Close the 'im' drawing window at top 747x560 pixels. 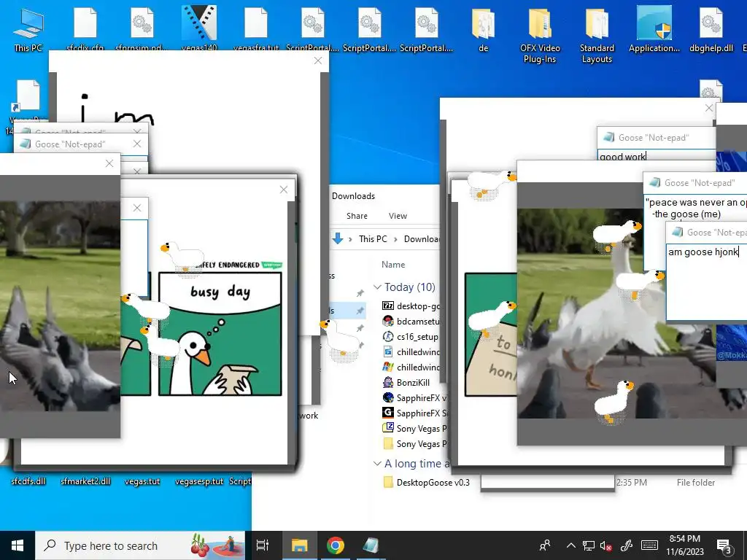318,61
